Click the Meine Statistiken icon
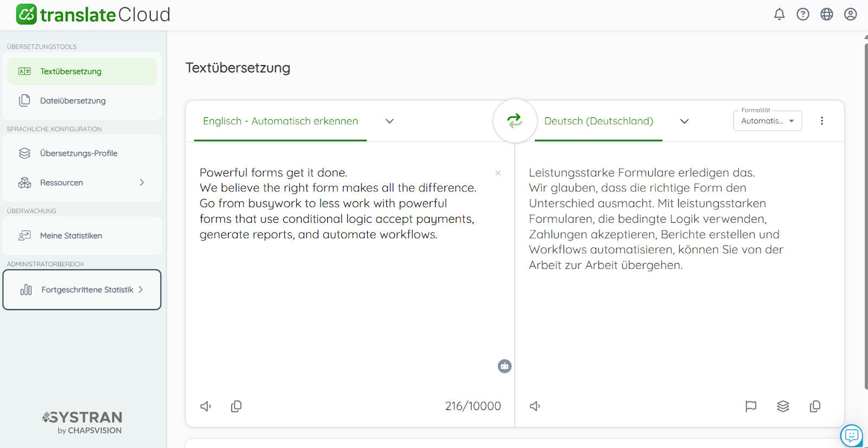The width and height of the screenshot is (868, 448). [24, 235]
